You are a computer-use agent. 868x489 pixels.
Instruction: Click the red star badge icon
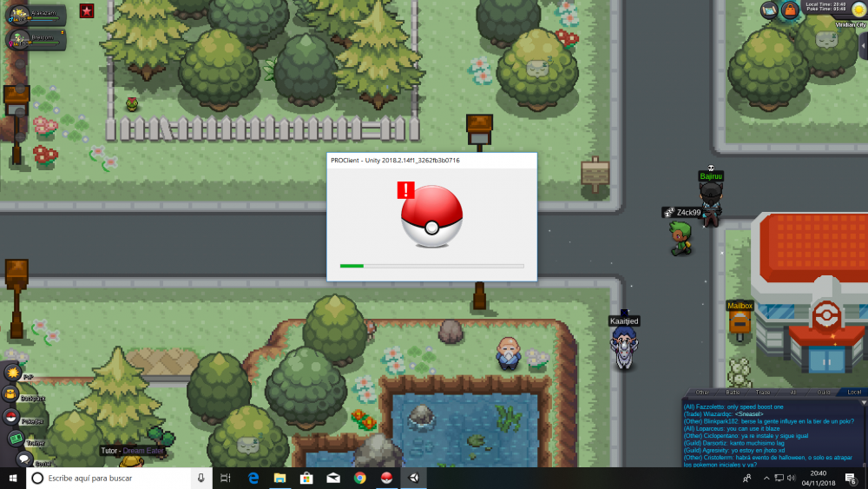87,10
